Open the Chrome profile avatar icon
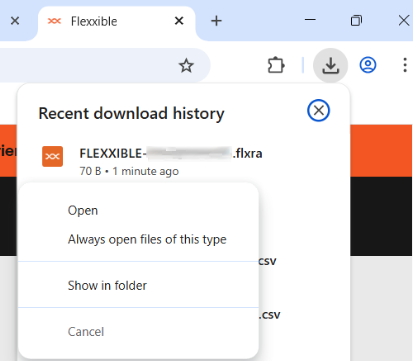The width and height of the screenshot is (413, 361). [x=368, y=65]
